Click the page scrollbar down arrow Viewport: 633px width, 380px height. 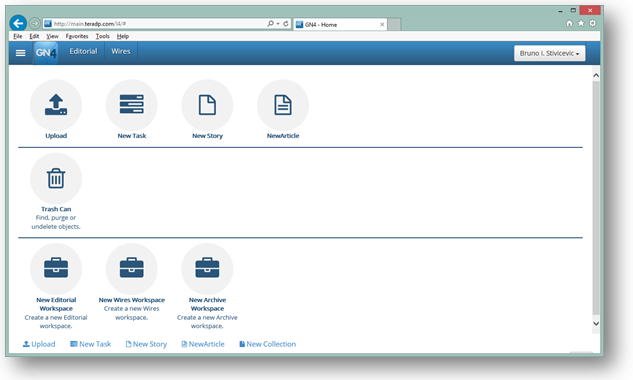[596, 323]
